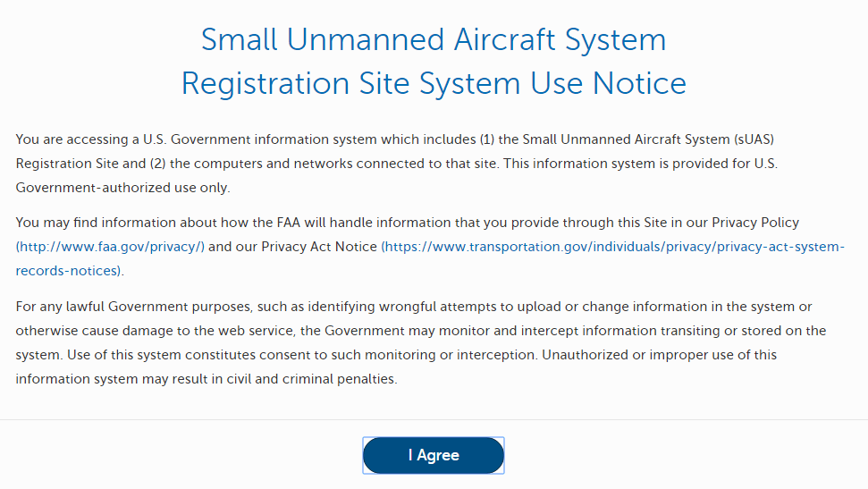Viewport: 868px width, 489px height.
Task: Click the records-notices link continuation
Action: [x=68, y=271]
